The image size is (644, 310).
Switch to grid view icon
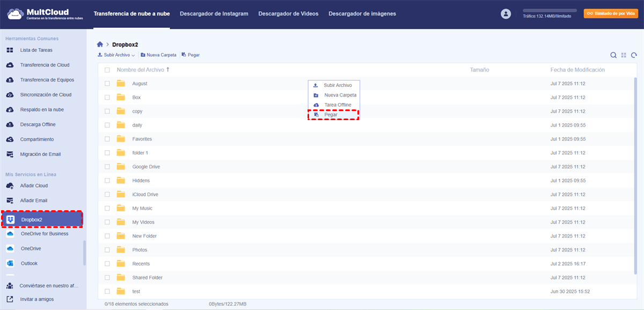[624, 55]
